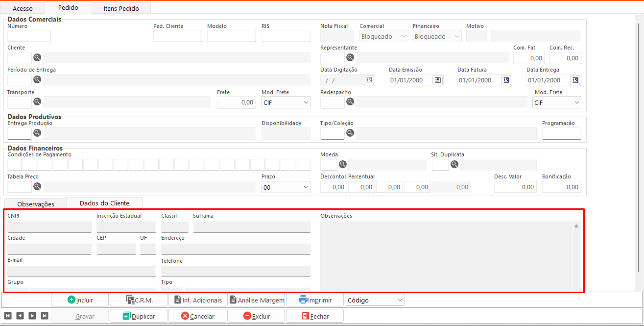
Task: Go to the first record navigation arrow
Action: (x=8, y=316)
